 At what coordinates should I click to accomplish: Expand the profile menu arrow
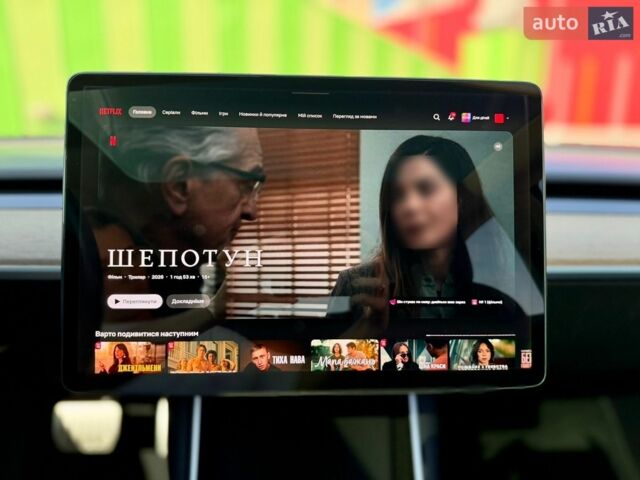508,118
